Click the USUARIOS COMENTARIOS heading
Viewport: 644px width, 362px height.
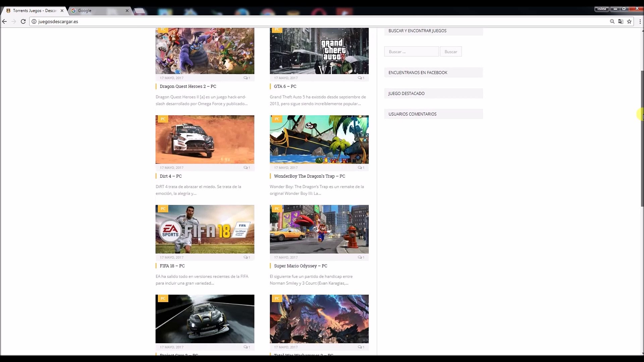(413, 114)
